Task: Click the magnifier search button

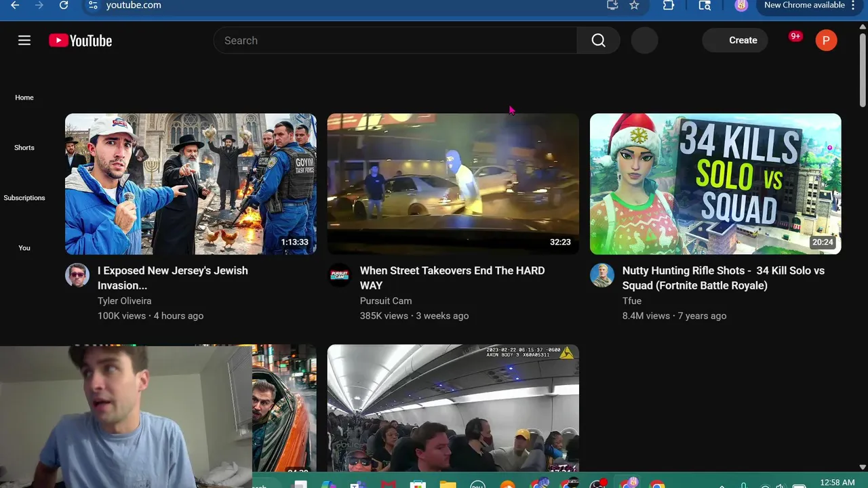Action: [598, 41]
